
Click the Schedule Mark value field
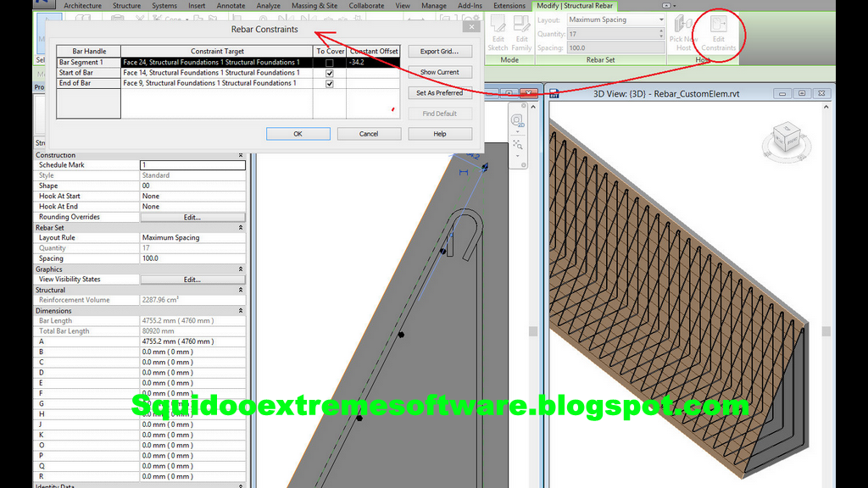coord(192,165)
